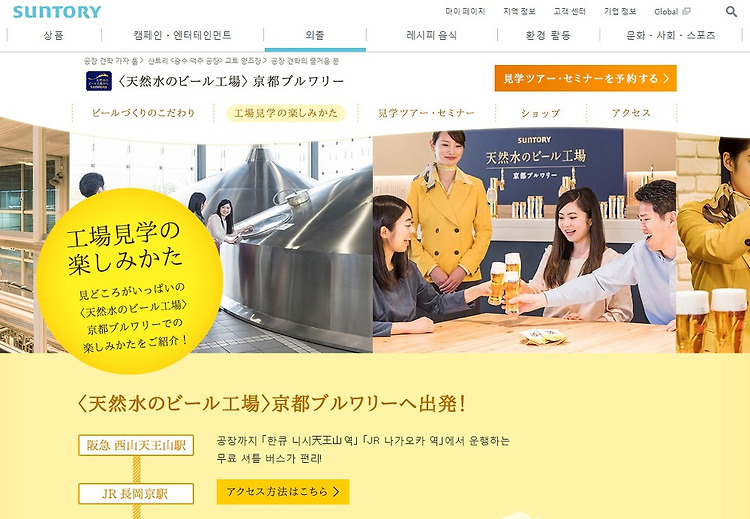This screenshot has height=519, width=750.
Task: Open the ショップ tab
Action: coord(540,113)
